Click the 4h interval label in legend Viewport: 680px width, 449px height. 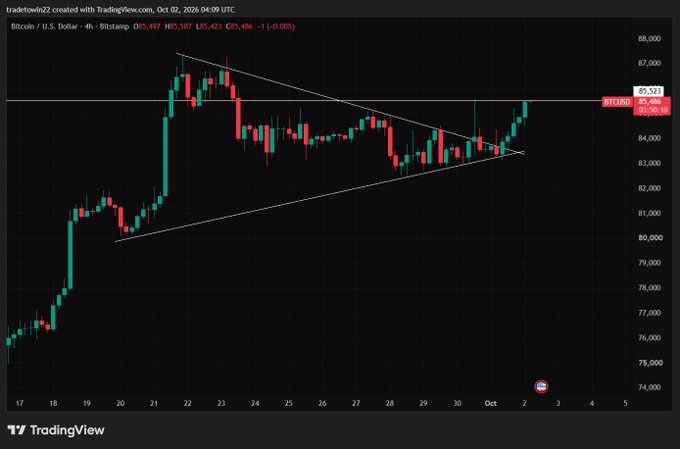(88, 26)
